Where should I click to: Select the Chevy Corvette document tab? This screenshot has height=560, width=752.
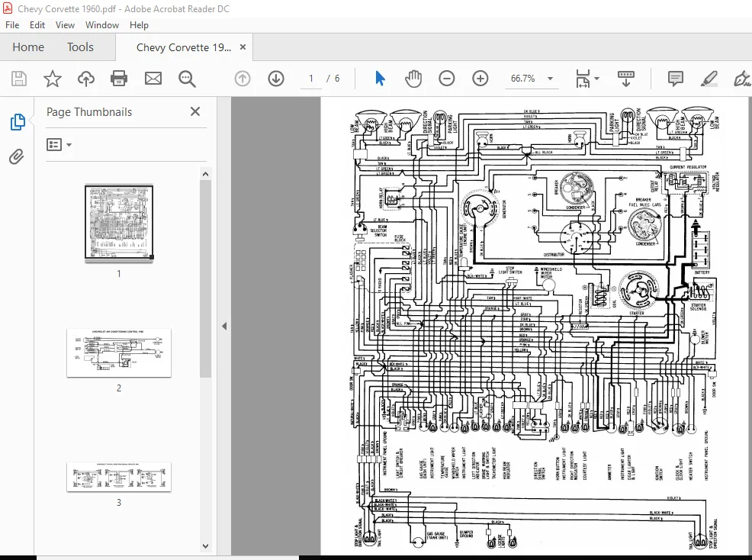coord(184,47)
